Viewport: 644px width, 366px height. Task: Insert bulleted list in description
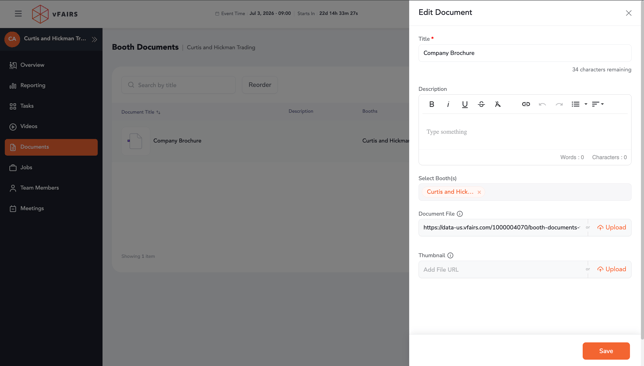575,104
